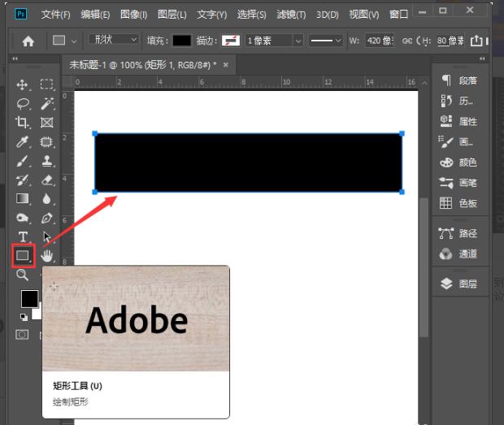
Task: Select the Lasso tool
Action: coord(23,104)
